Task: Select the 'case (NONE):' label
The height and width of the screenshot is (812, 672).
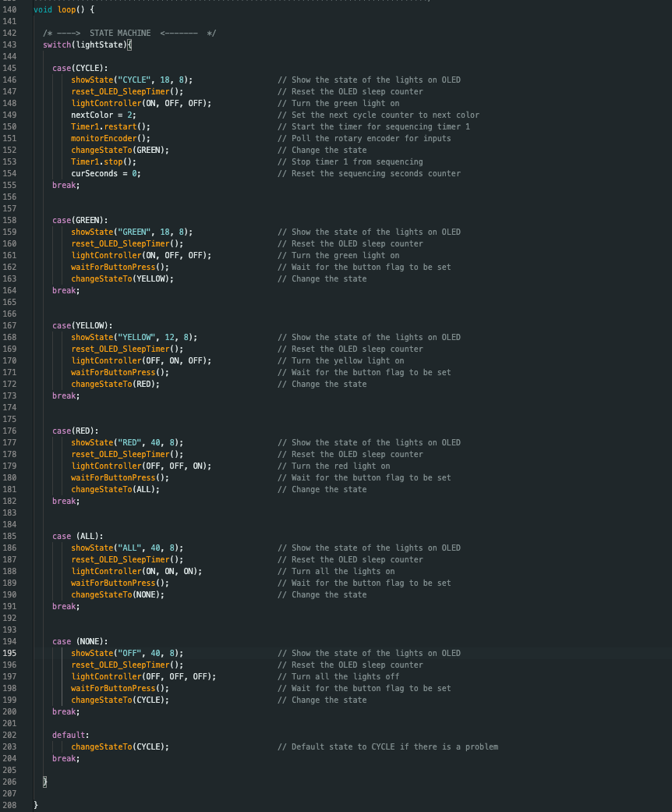Action: [80, 642]
